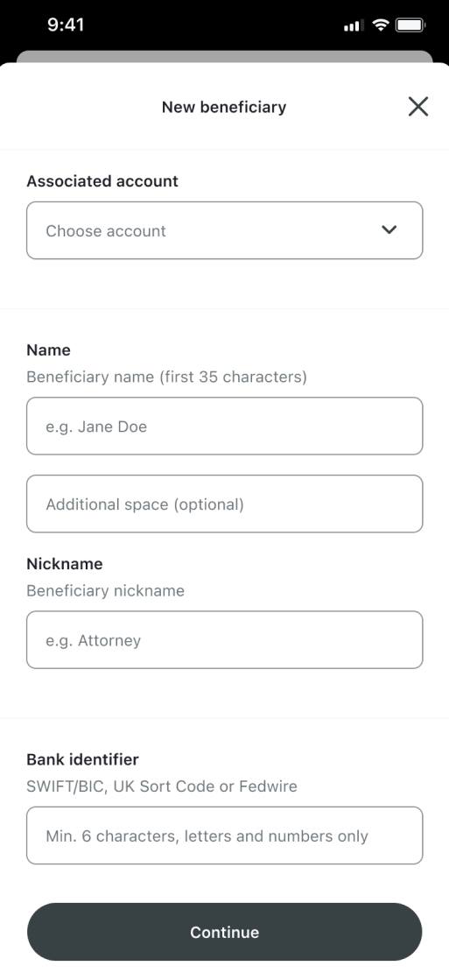This screenshot has width=449, height=980.
Task: Tap the Bank identifier section label
Action: (x=82, y=759)
